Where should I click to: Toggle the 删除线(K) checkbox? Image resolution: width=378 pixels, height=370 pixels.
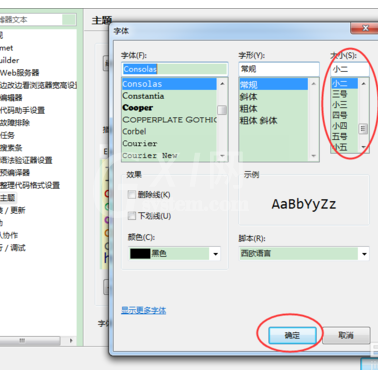(132, 195)
